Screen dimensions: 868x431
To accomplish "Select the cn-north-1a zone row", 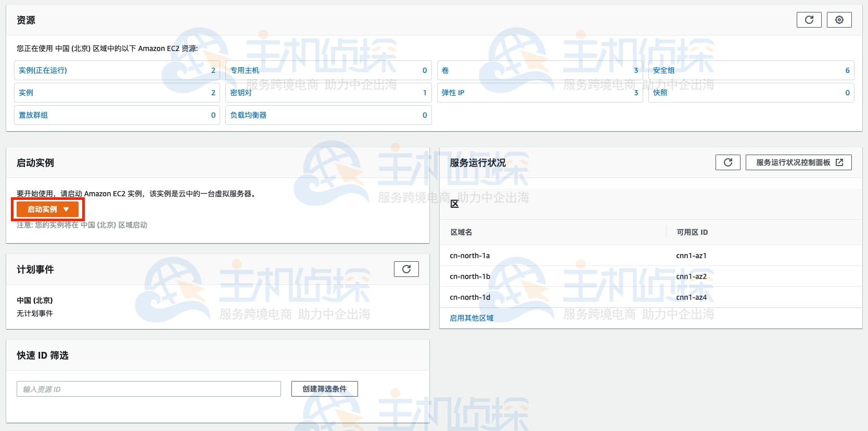I will [x=470, y=256].
